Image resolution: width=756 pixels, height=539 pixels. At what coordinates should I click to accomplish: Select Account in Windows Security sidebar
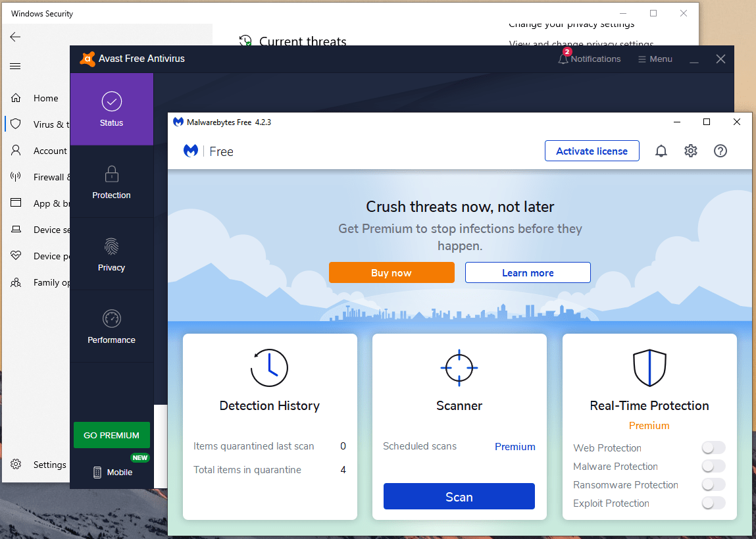50,151
